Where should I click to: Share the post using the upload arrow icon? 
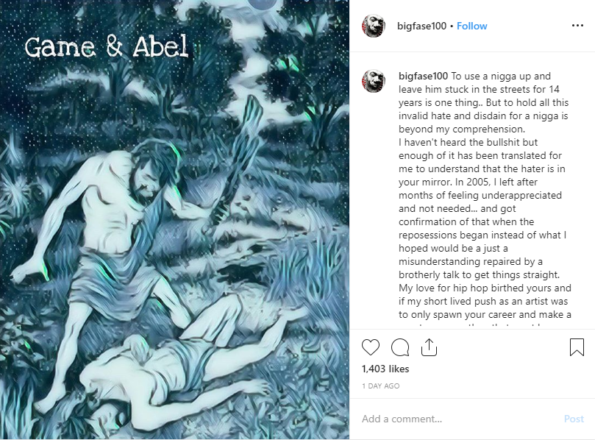[x=429, y=347]
